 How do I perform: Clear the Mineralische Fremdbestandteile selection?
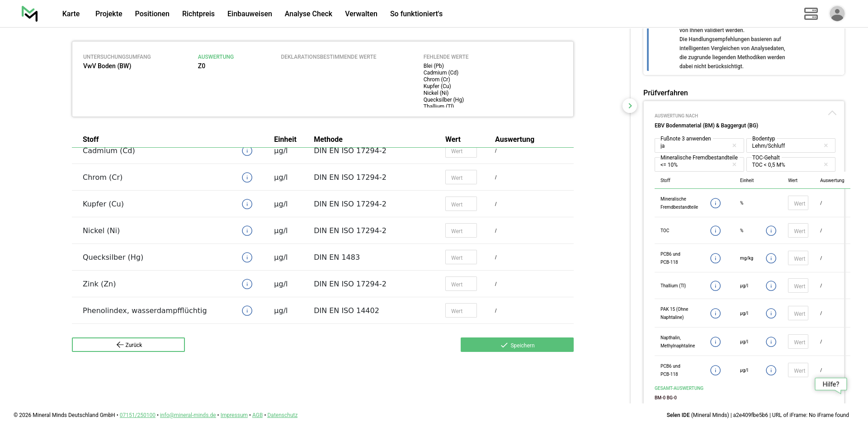click(734, 165)
